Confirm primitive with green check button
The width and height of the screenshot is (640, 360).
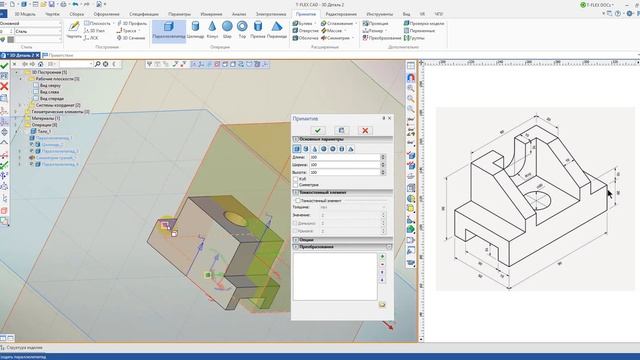[318, 130]
